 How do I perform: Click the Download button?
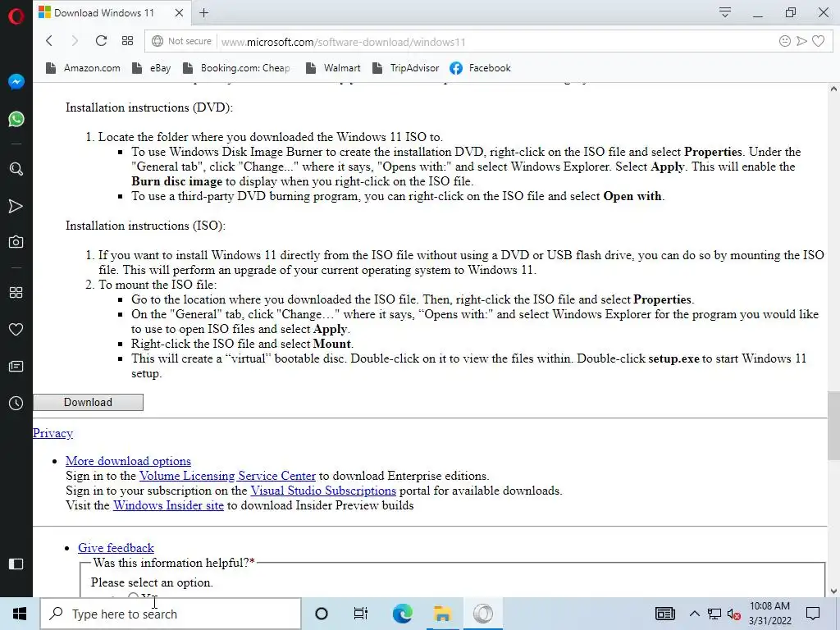(89, 402)
